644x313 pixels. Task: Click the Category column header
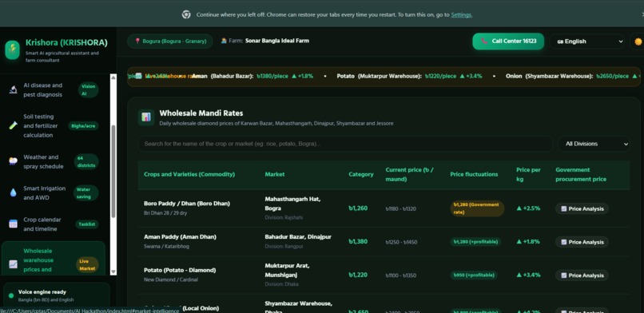(x=361, y=174)
